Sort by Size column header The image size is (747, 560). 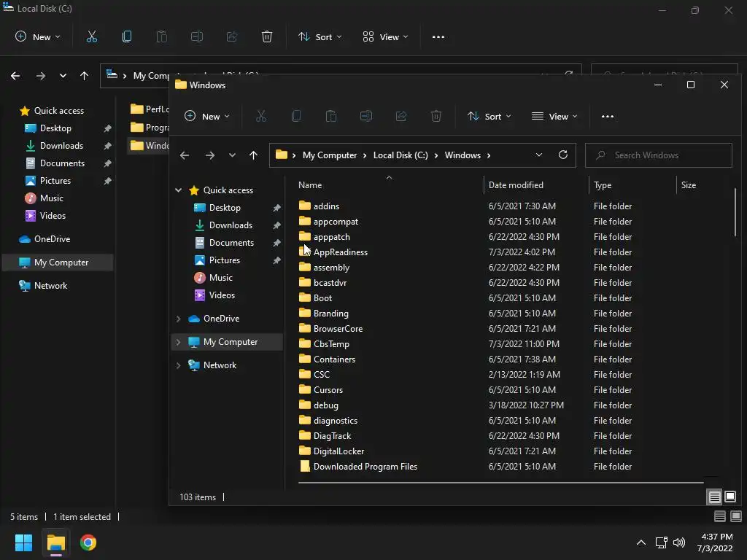(x=703, y=184)
